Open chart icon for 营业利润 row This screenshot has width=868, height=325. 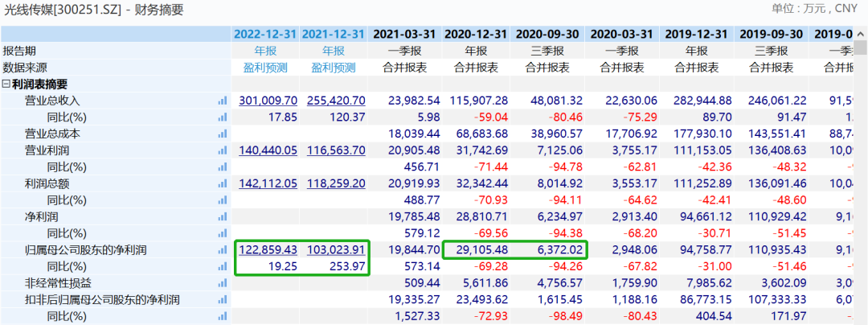point(223,150)
